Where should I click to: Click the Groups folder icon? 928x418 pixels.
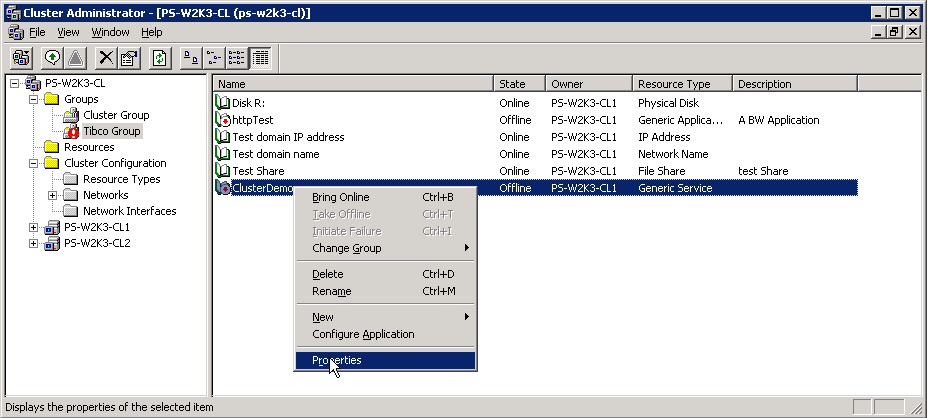(52, 99)
